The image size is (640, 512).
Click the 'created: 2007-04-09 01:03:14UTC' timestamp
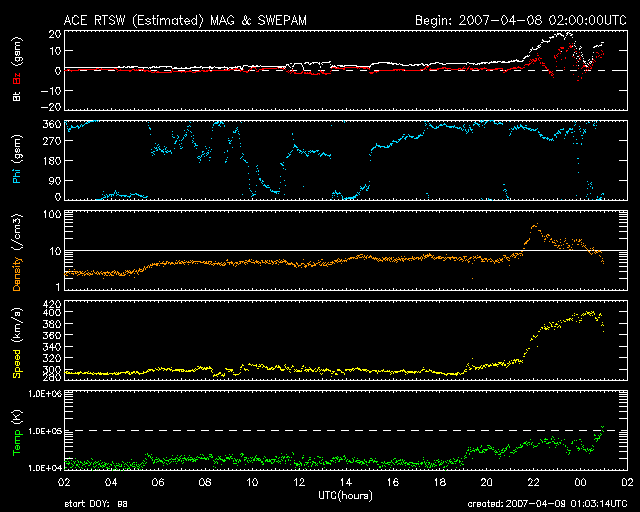547,504
